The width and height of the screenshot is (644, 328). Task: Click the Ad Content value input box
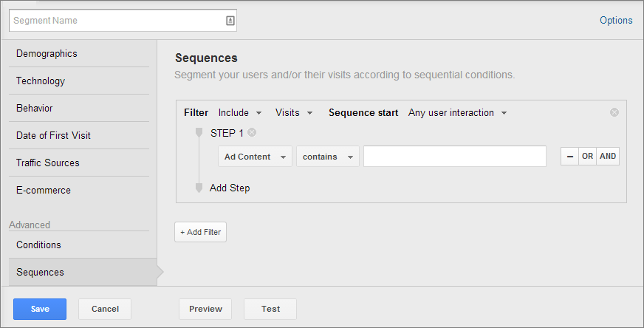[x=454, y=157]
